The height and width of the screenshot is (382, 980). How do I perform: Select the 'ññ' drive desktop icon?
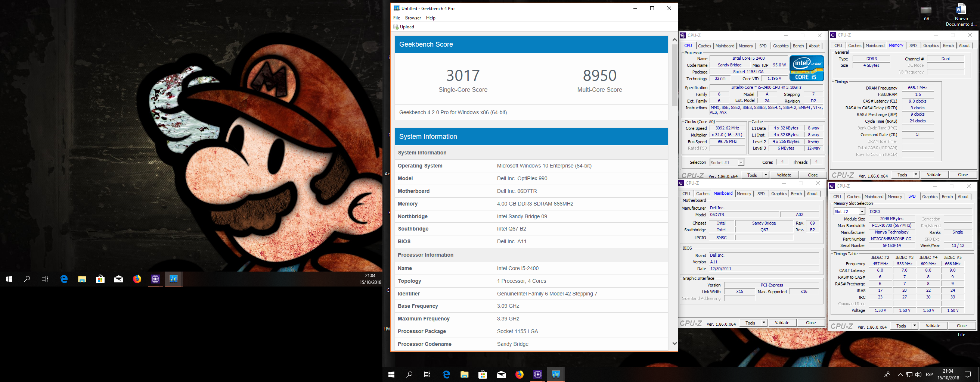[x=926, y=13]
